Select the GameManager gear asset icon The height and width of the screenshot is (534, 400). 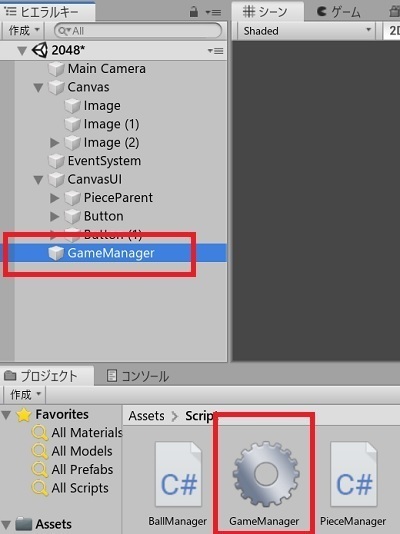pos(266,474)
